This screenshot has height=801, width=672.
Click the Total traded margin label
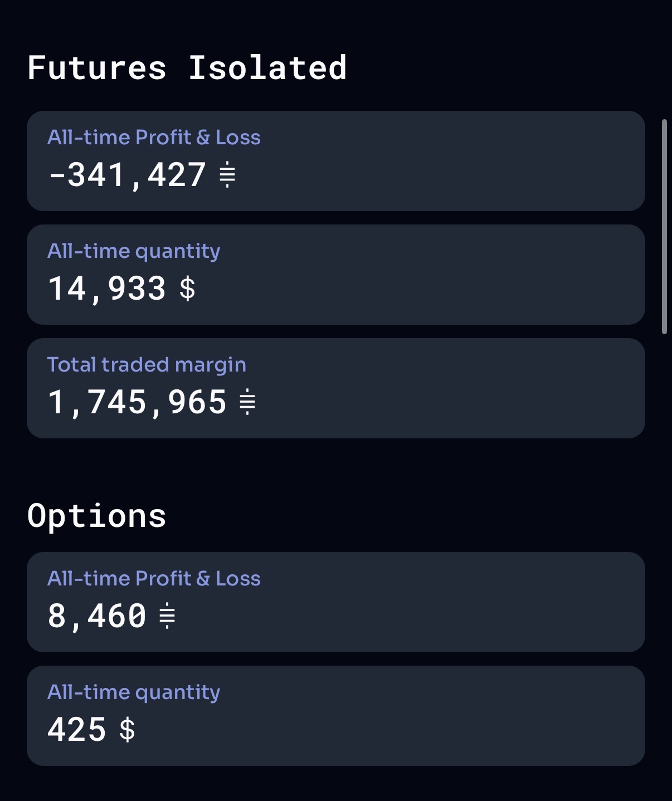(147, 365)
